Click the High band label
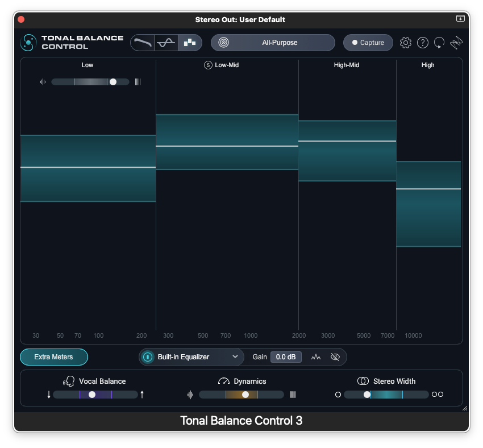This screenshot has width=483, height=448. point(428,65)
